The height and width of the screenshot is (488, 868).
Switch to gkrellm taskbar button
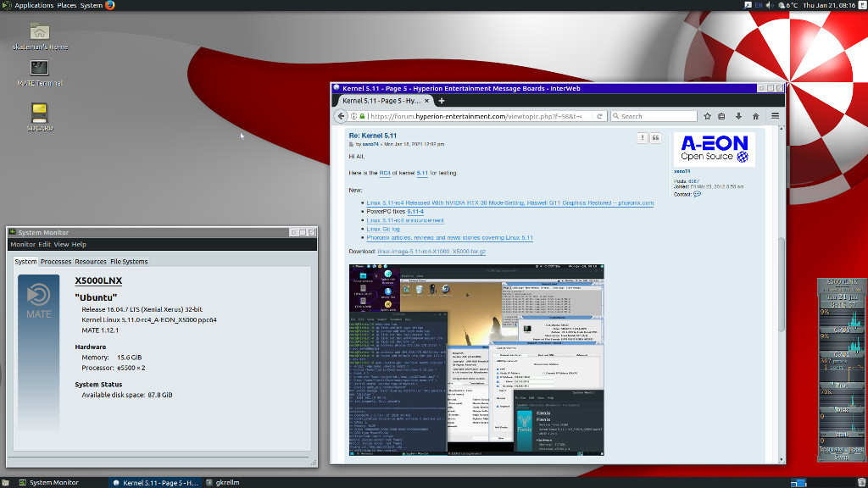coord(223,483)
